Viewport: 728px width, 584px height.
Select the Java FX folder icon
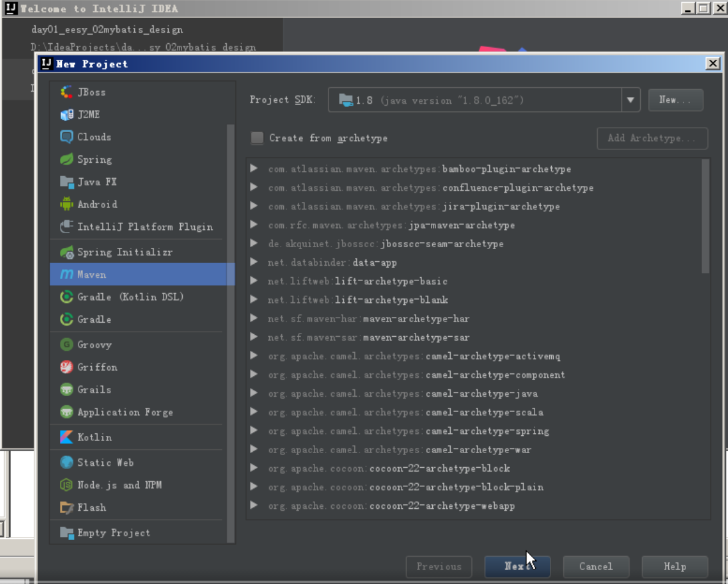point(66,182)
